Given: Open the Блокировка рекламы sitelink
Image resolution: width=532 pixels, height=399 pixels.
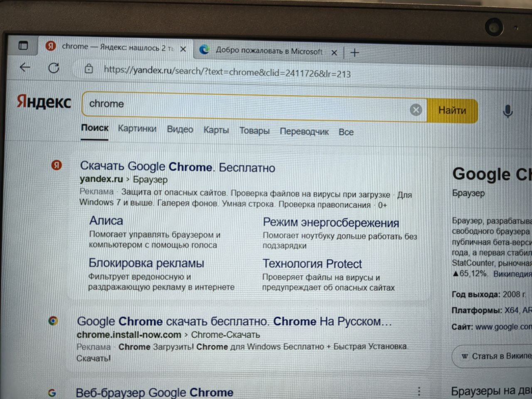Looking at the screenshot, I should coord(146,263).
